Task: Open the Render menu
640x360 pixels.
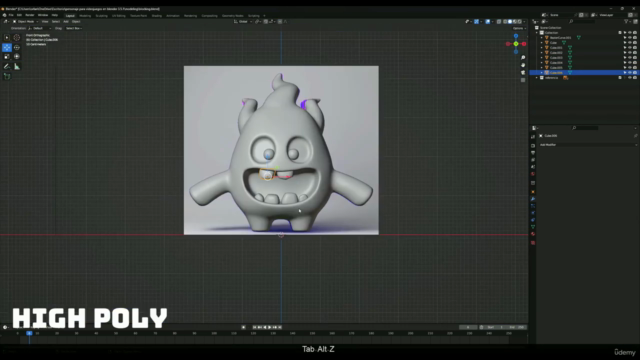Action: 30,16
